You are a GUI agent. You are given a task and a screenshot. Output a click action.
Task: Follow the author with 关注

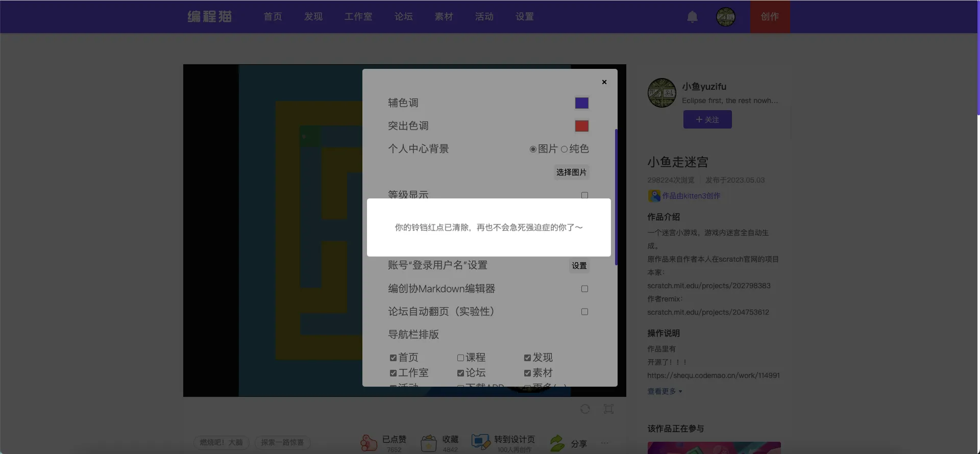[x=707, y=119]
